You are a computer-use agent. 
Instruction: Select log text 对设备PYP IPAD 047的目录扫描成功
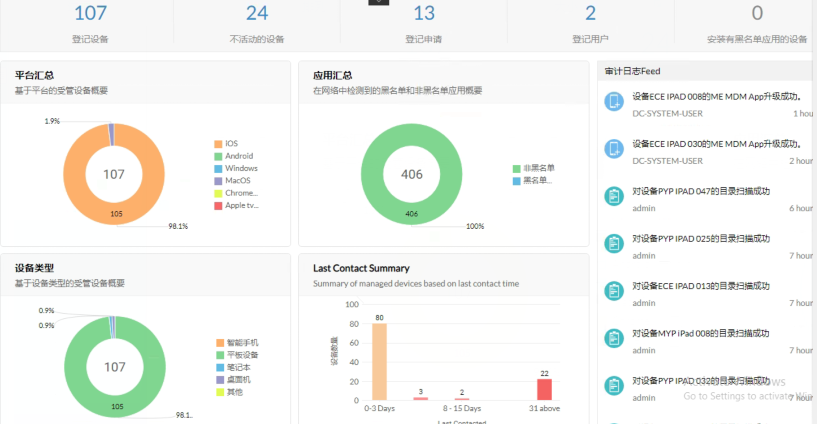click(x=701, y=191)
